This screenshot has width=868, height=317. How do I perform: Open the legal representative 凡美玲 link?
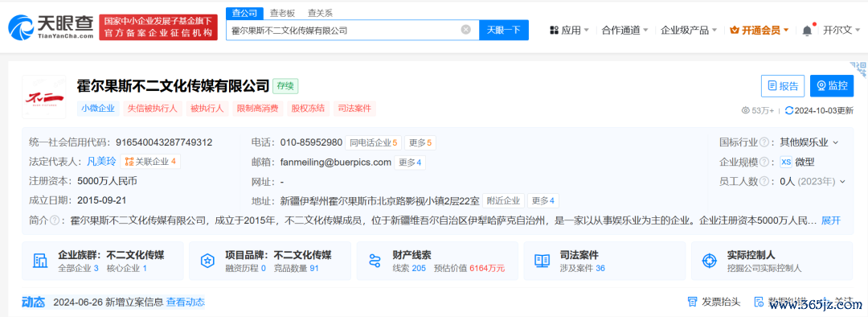(x=101, y=162)
